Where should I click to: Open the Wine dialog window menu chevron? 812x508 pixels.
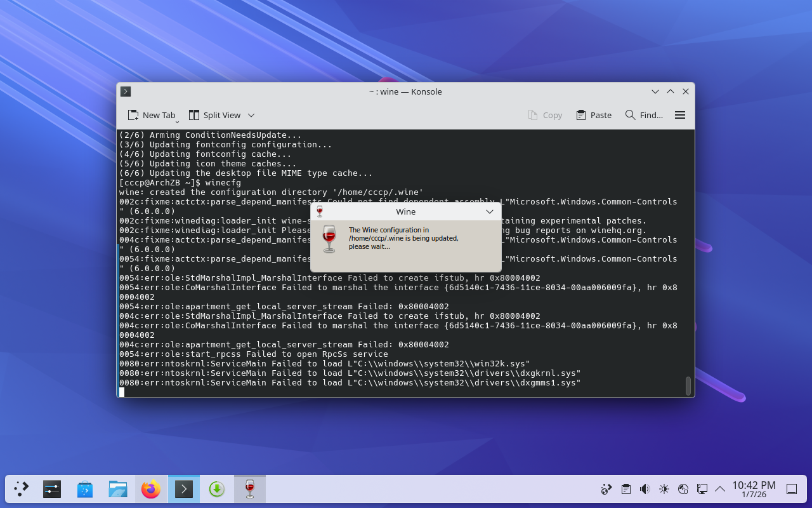[490, 211]
